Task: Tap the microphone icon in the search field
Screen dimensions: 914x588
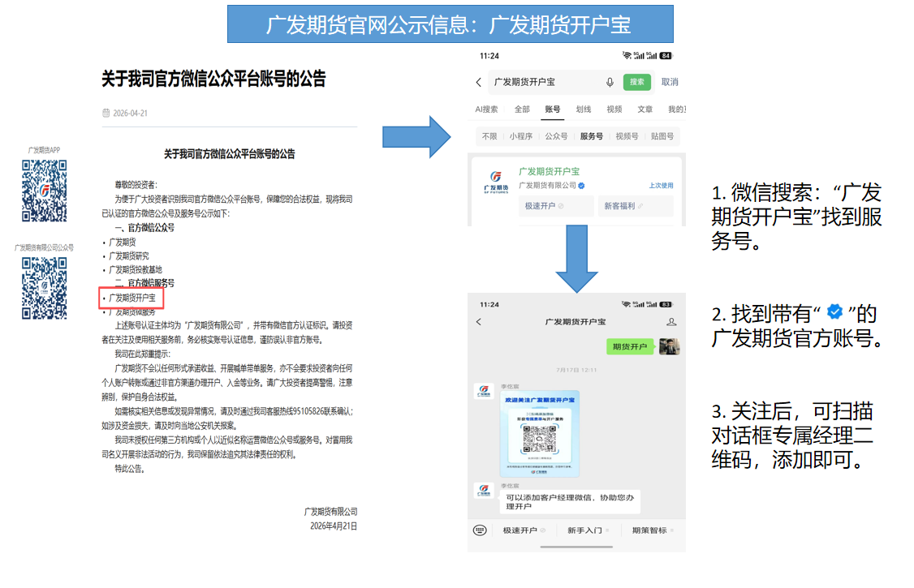Action: click(x=610, y=82)
